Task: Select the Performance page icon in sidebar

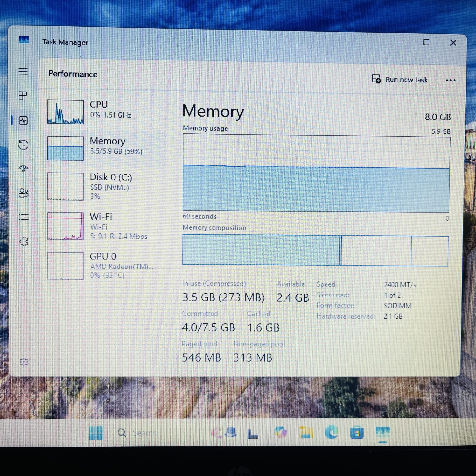Action: 23,121
